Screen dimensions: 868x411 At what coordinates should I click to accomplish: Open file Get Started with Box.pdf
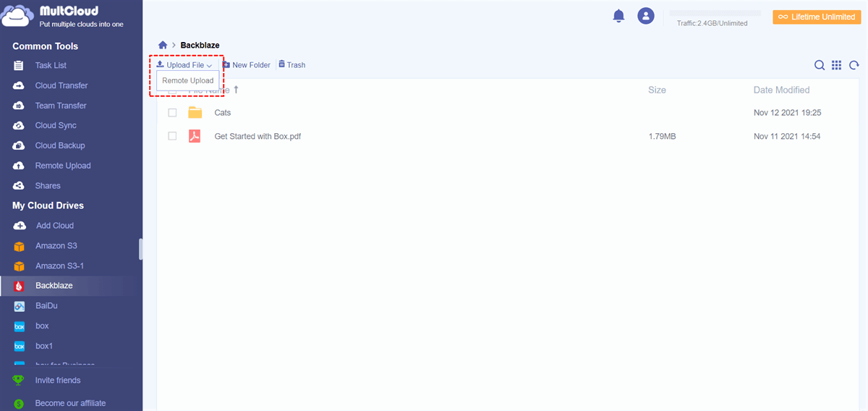pyautogui.click(x=258, y=136)
